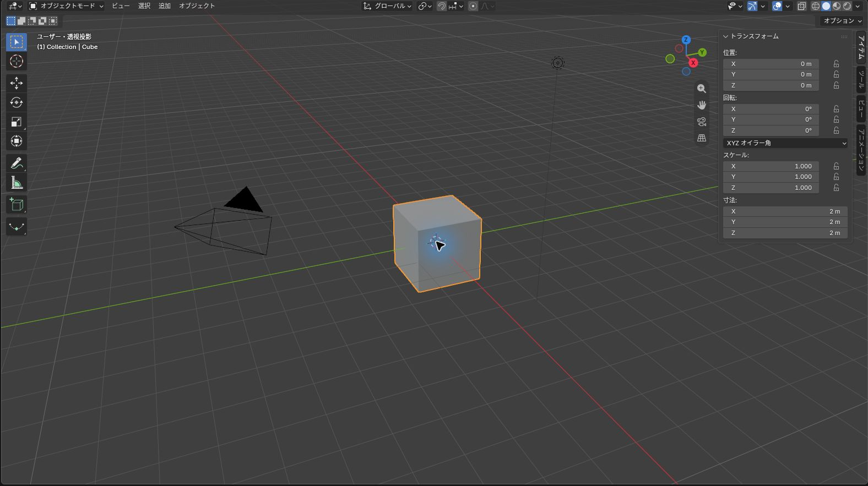Pick the Rotate tool
The width and height of the screenshot is (868, 486).
pyautogui.click(x=17, y=102)
